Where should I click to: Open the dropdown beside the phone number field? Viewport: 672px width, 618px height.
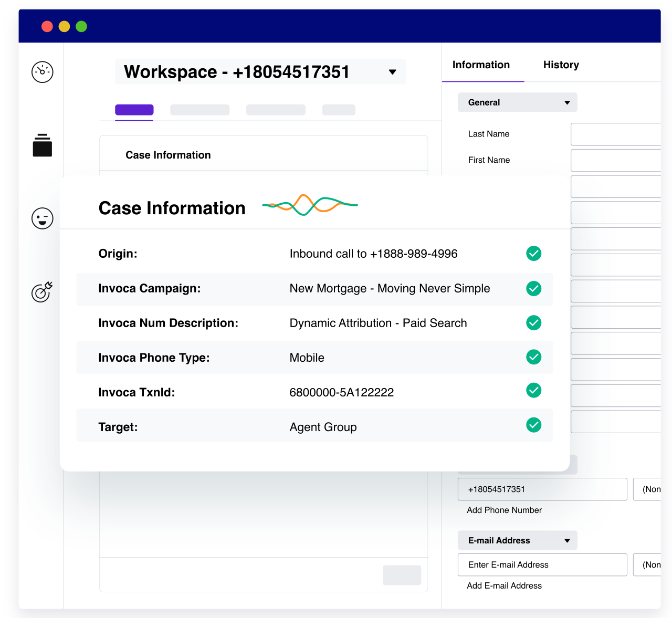coord(647,489)
